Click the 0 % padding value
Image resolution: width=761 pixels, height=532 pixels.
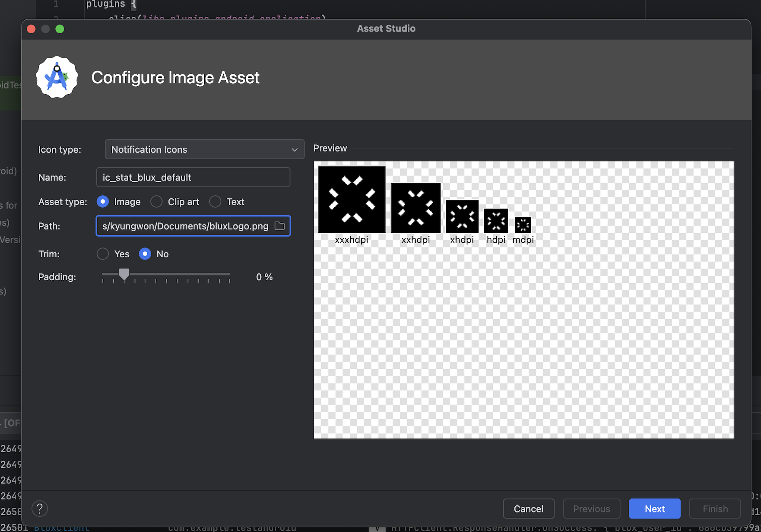click(x=264, y=277)
